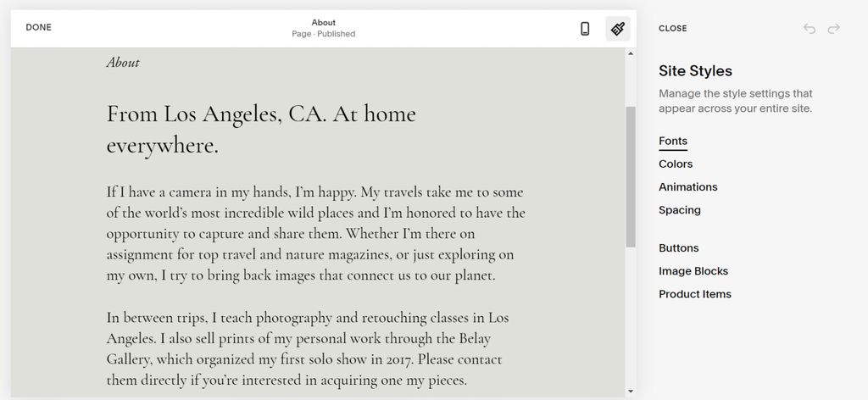Viewport: 868px width, 400px height.
Task: Select the italic About heading text
Action: pos(123,63)
